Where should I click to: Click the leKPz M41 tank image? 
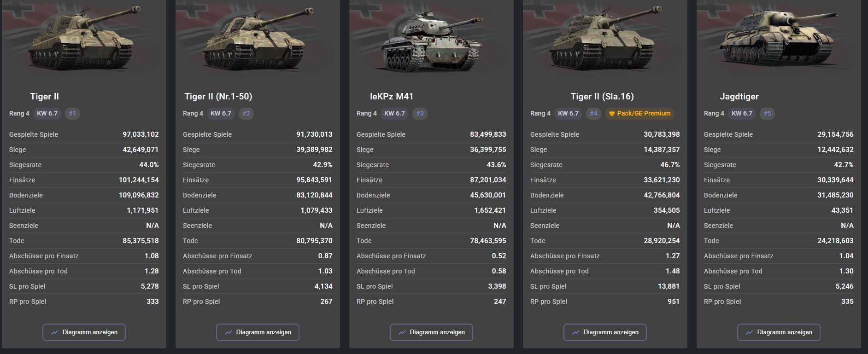[x=431, y=41]
